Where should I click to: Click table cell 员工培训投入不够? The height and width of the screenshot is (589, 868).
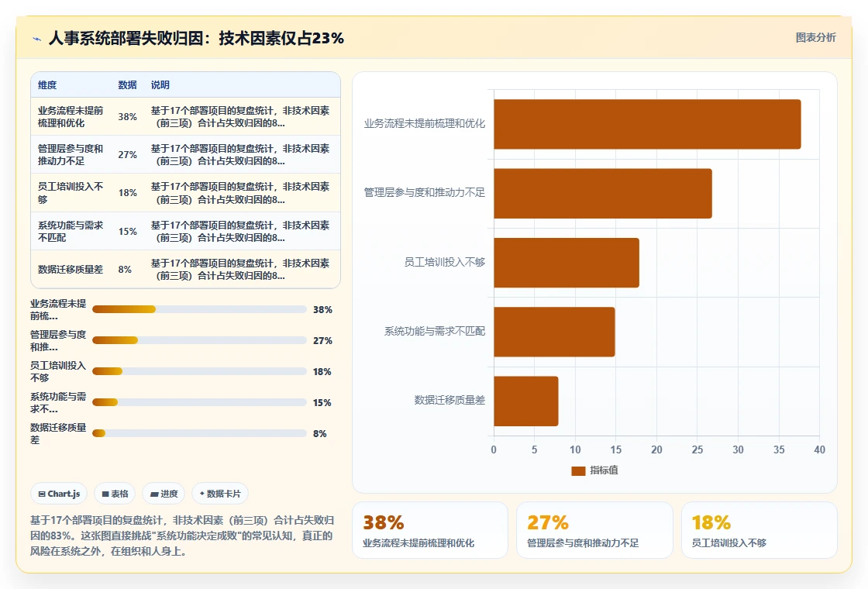[x=71, y=193]
